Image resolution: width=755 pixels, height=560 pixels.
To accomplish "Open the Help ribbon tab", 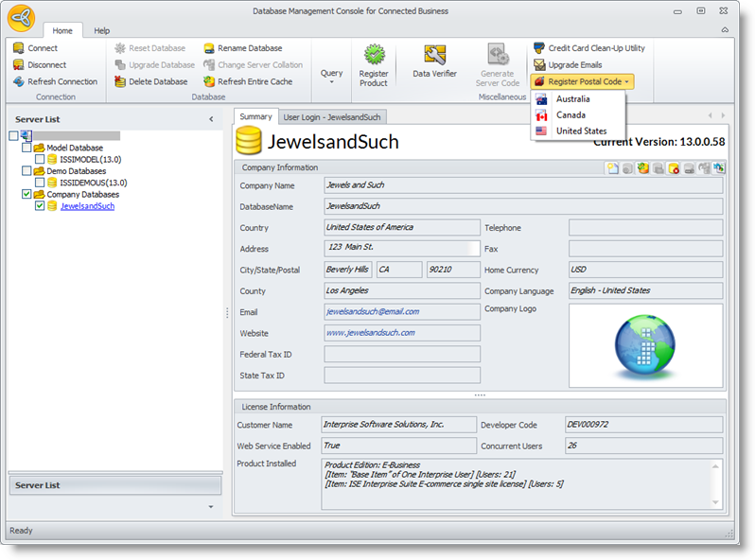I will 101,31.
